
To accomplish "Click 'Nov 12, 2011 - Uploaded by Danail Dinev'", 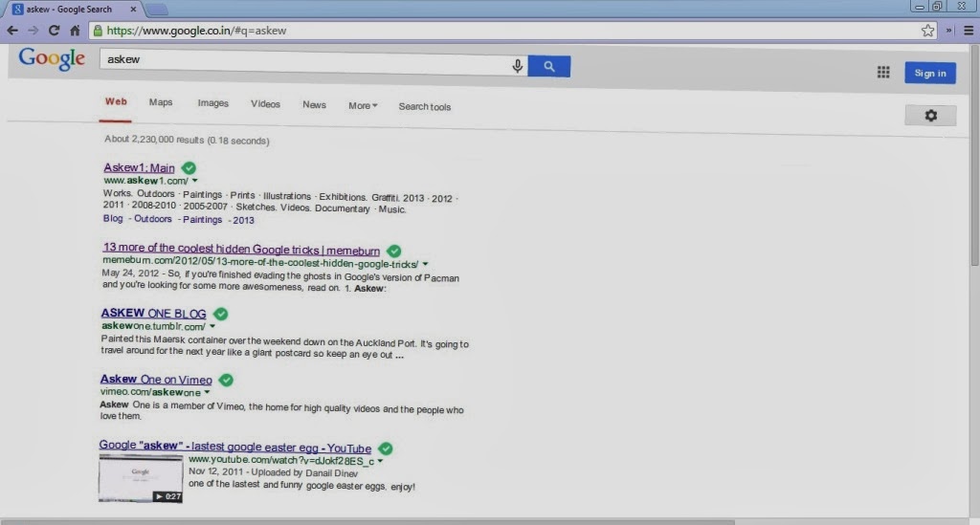I will click(273, 472).
